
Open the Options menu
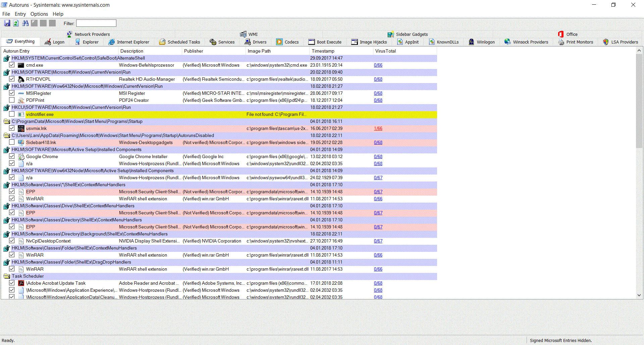click(39, 14)
